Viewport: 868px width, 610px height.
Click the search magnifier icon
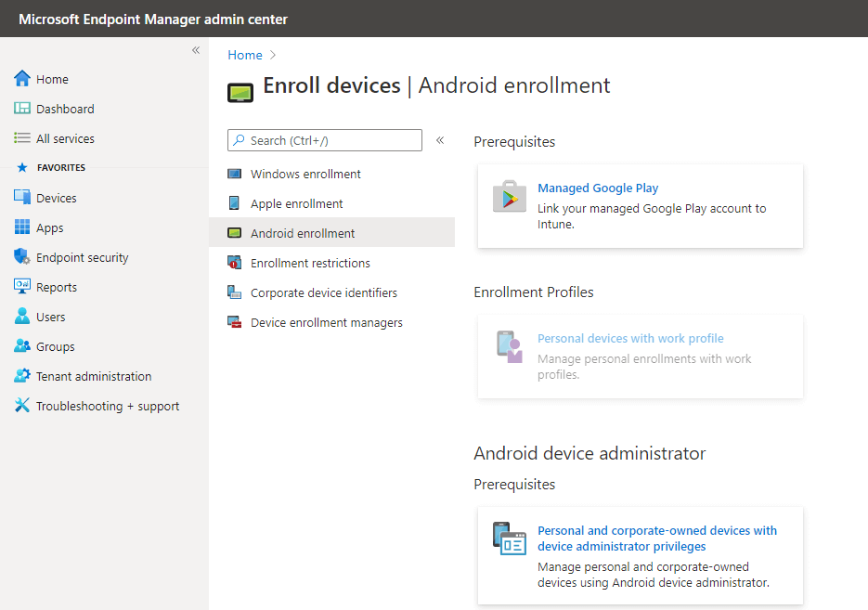239,140
